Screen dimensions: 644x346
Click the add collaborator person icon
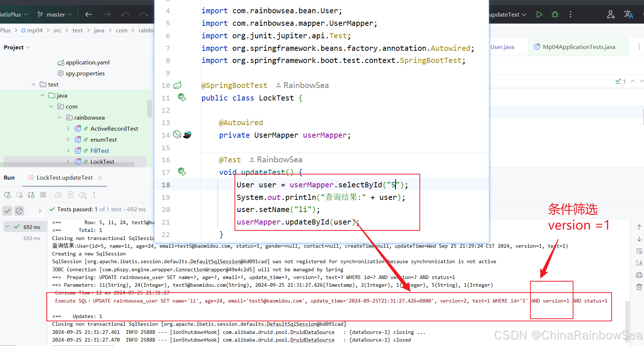click(611, 14)
